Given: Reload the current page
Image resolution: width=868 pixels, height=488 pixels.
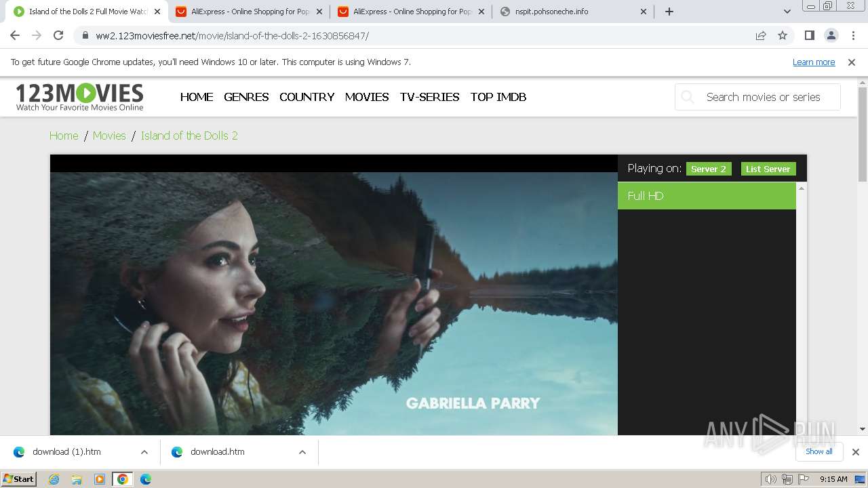Looking at the screenshot, I should pos(58,36).
